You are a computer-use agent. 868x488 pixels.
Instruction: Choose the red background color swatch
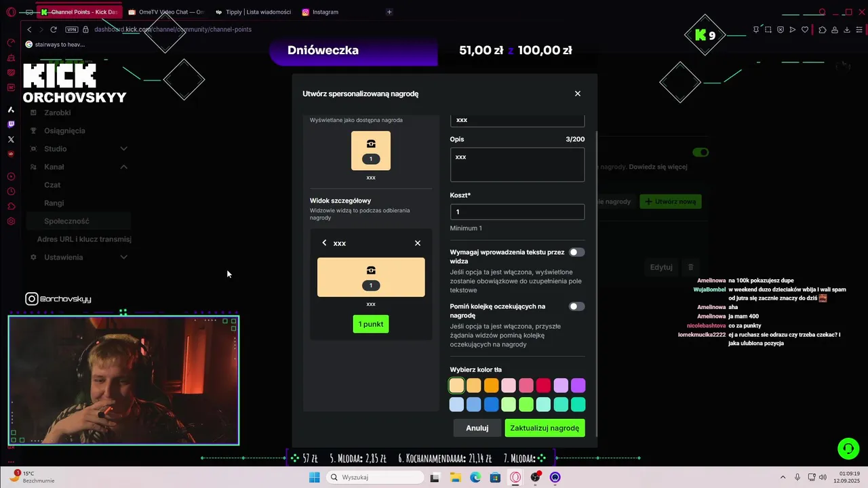[543, 386]
